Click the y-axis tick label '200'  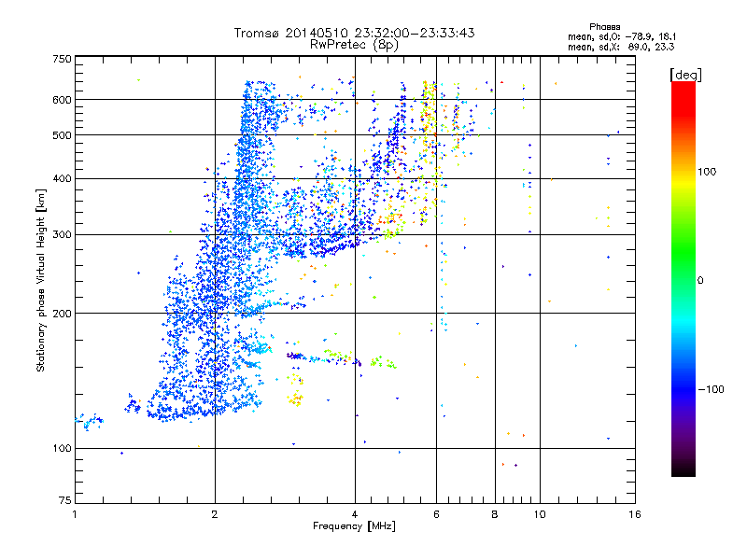click(63, 314)
